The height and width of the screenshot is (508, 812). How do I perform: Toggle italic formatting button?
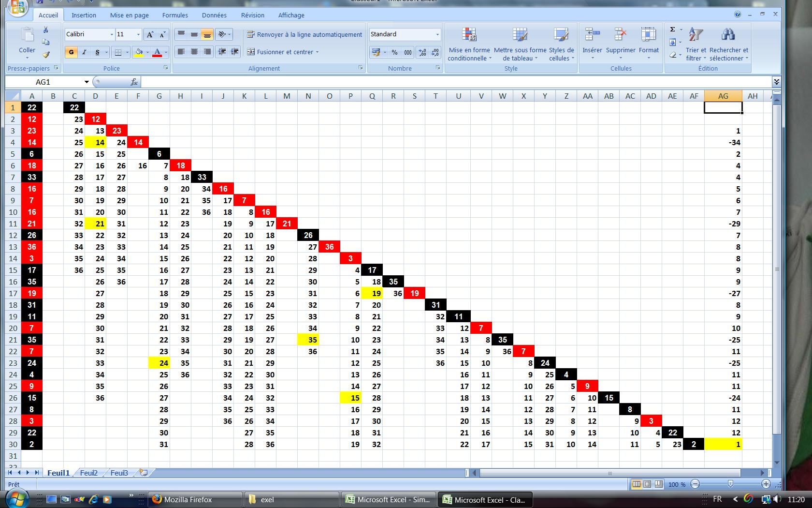(84, 52)
